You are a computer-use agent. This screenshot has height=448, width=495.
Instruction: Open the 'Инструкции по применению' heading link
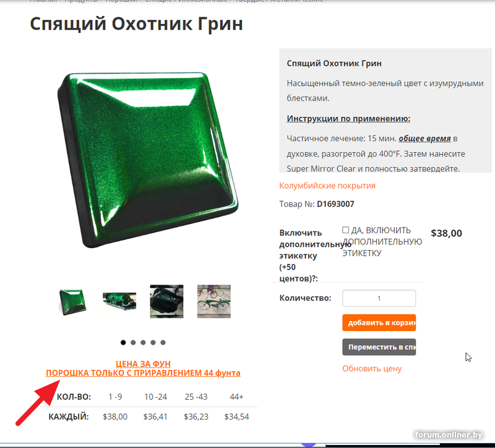click(348, 118)
